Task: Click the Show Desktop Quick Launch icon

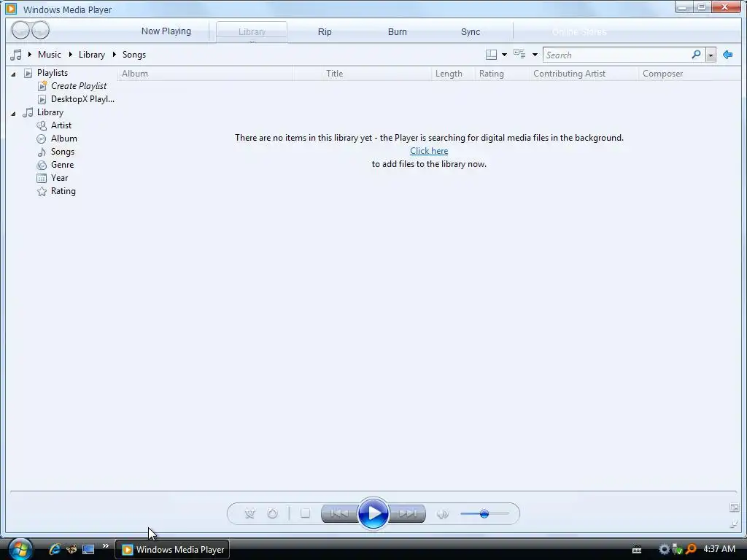Action: click(x=88, y=550)
